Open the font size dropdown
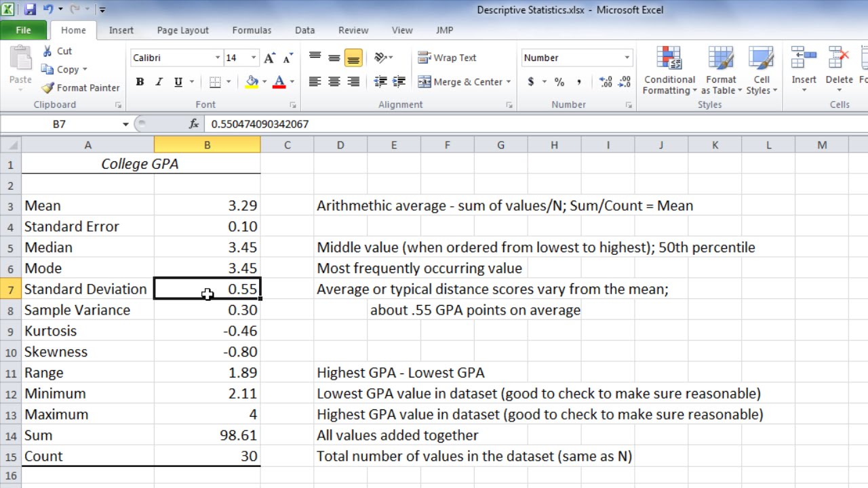This screenshot has width=868, height=488. (254, 58)
